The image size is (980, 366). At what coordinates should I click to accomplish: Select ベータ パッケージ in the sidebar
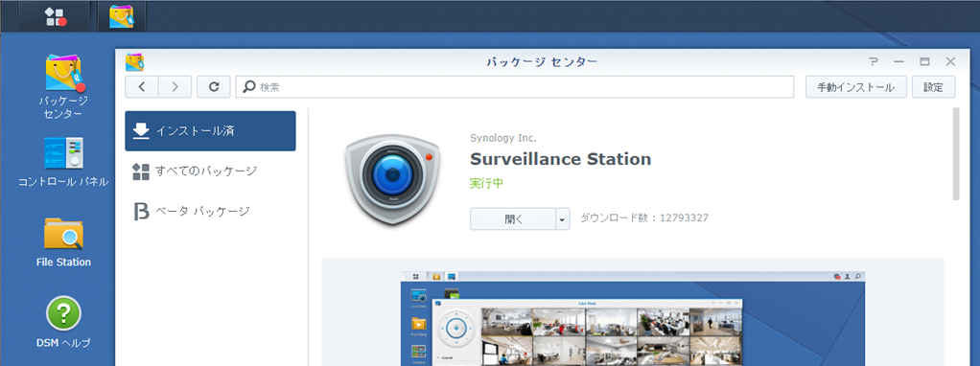click(210, 211)
